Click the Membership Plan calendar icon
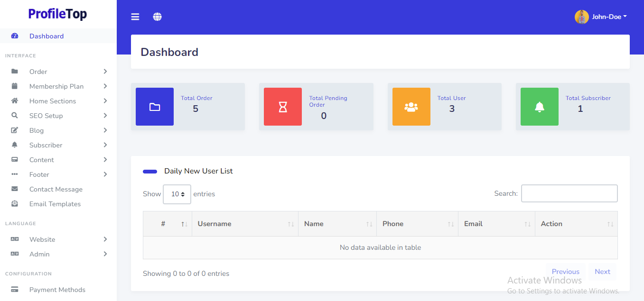The width and height of the screenshot is (644, 301). (x=15, y=86)
